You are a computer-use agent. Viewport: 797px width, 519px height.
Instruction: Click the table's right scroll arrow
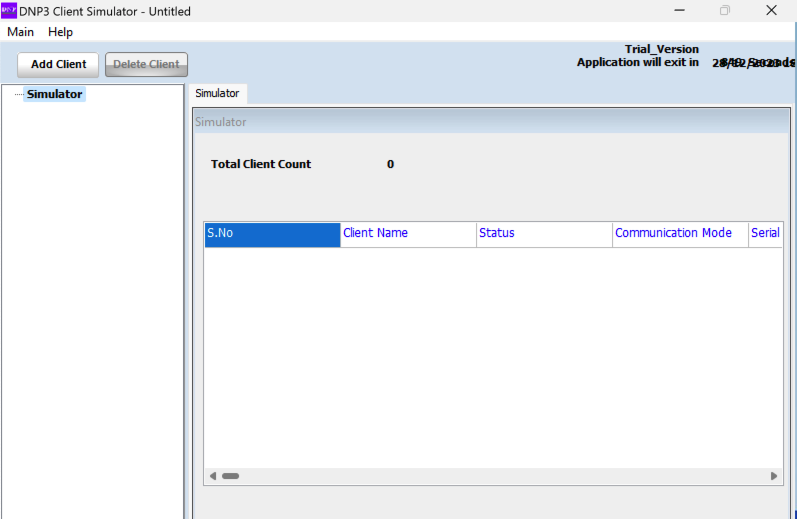click(x=774, y=476)
